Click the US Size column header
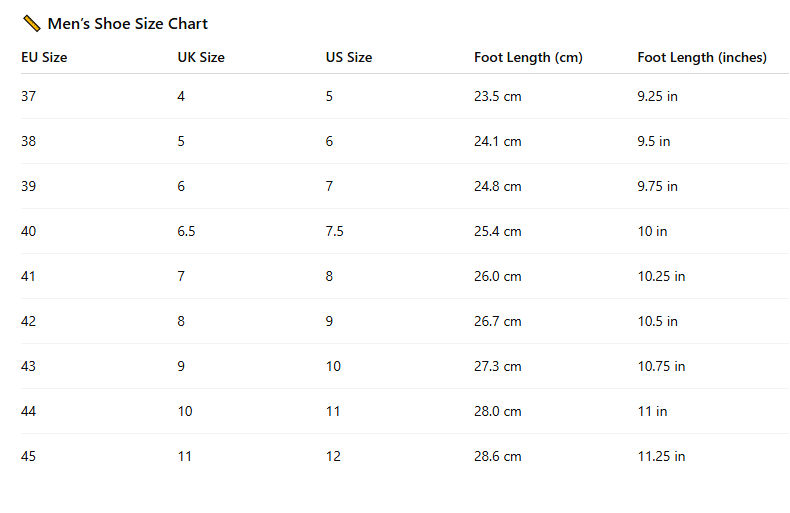Image resolution: width=790 pixels, height=513 pixels. (x=349, y=58)
